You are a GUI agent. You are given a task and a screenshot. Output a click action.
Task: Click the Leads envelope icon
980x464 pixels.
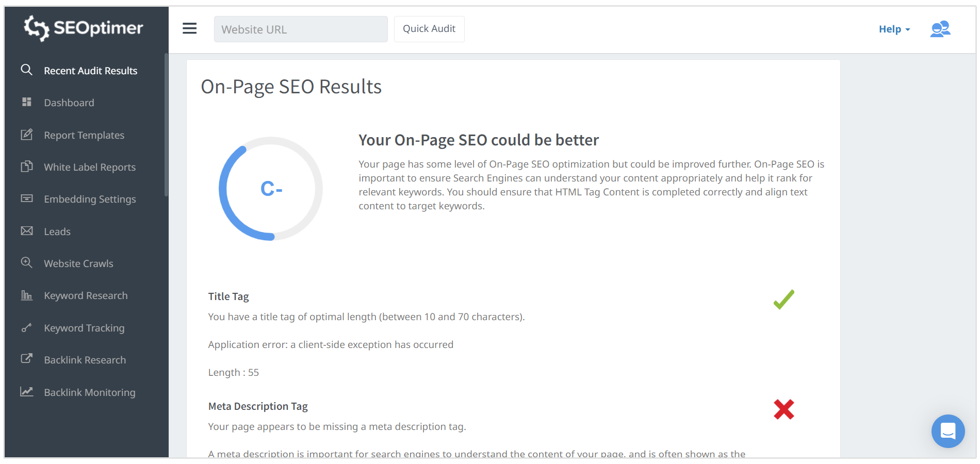point(27,231)
